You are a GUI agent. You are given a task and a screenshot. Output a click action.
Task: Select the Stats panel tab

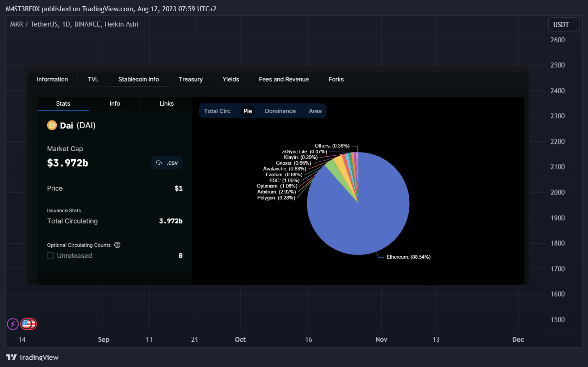pos(63,103)
